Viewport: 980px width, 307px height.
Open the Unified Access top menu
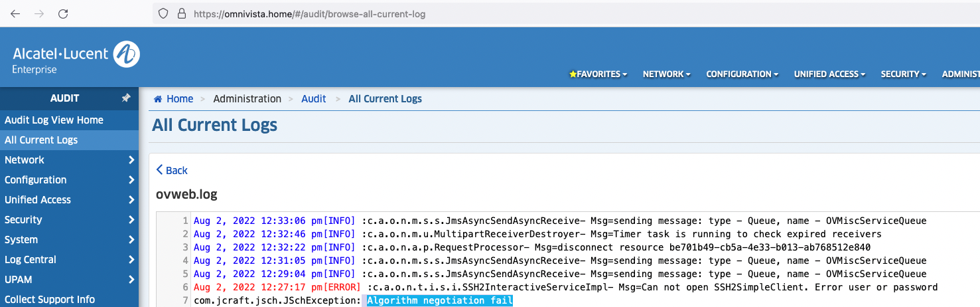(x=829, y=74)
